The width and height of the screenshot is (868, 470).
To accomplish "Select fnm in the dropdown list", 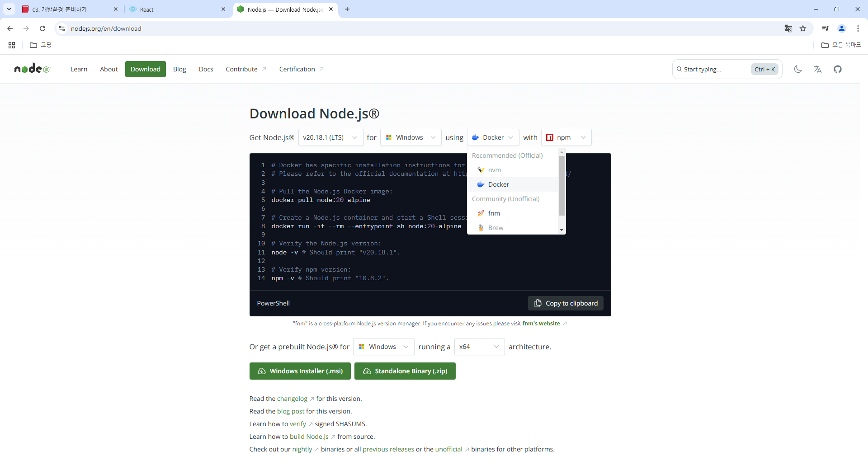I will [513, 213].
